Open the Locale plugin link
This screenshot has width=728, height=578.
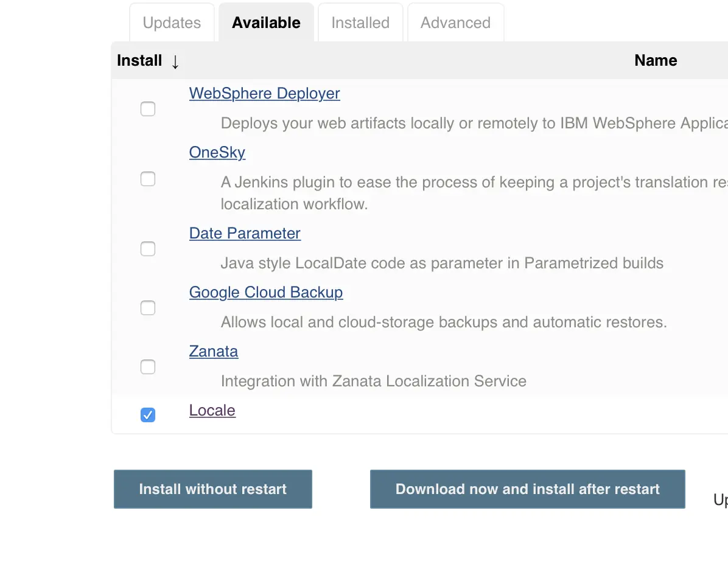point(212,411)
